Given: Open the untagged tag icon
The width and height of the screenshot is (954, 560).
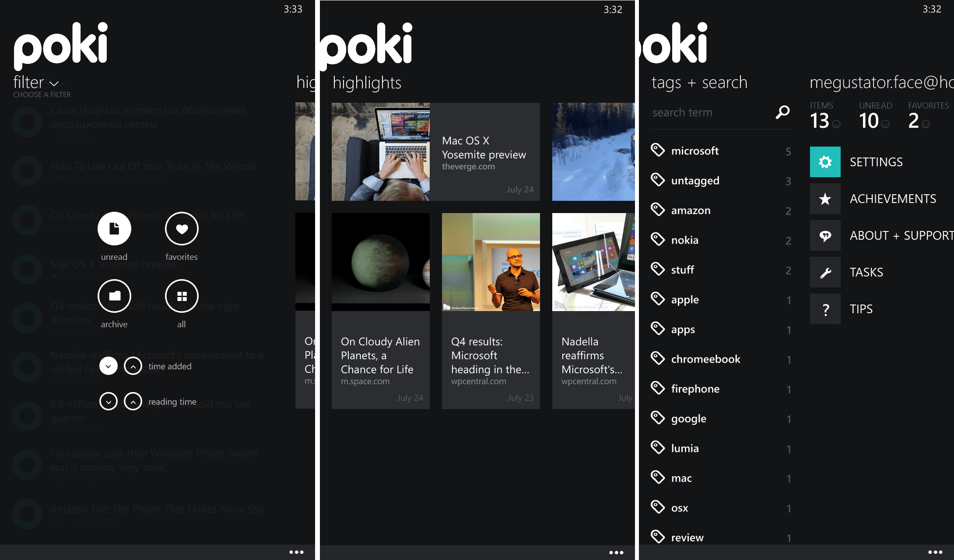Looking at the screenshot, I should click(658, 179).
